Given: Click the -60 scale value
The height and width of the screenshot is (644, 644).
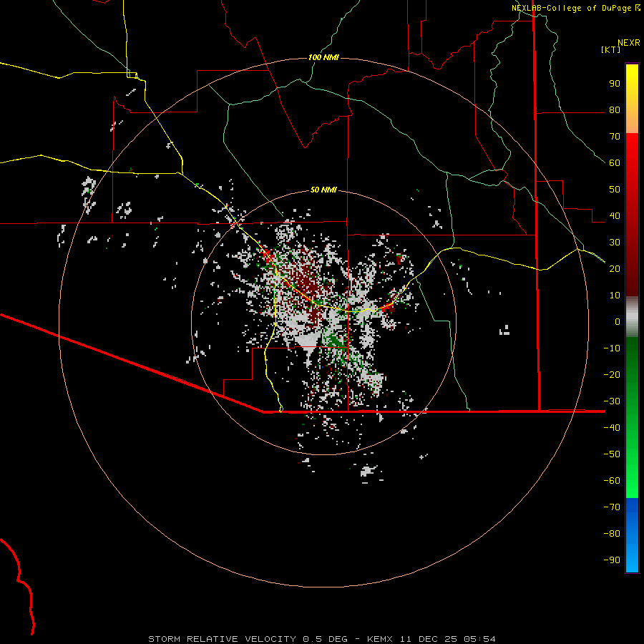Looking at the screenshot, I should tap(612, 481).
